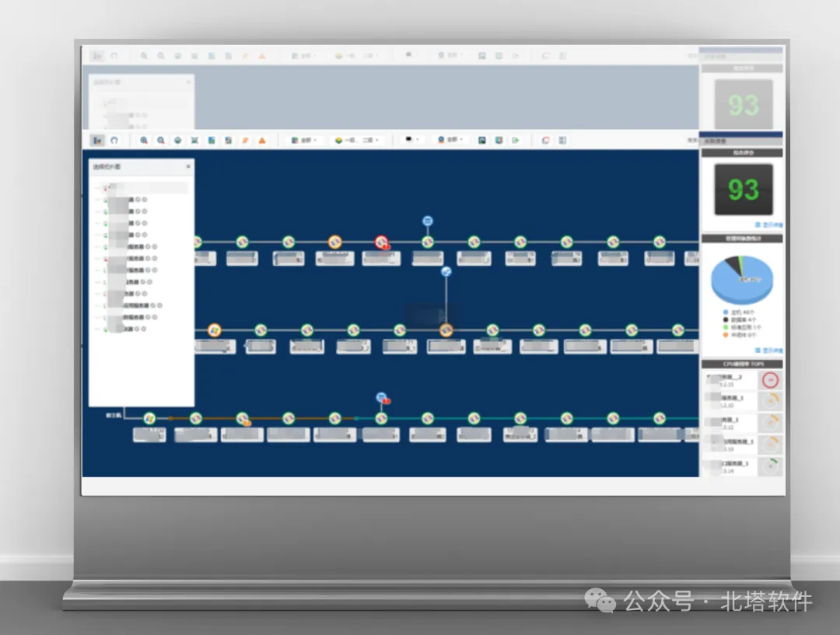Open the first 全部 dropdown with grid icon

pos(304,140)
